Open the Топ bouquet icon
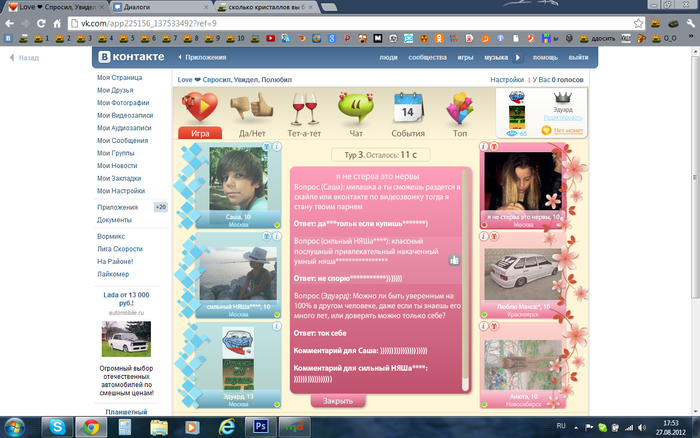The image size is (700, 438). click(x=460, y=107)
